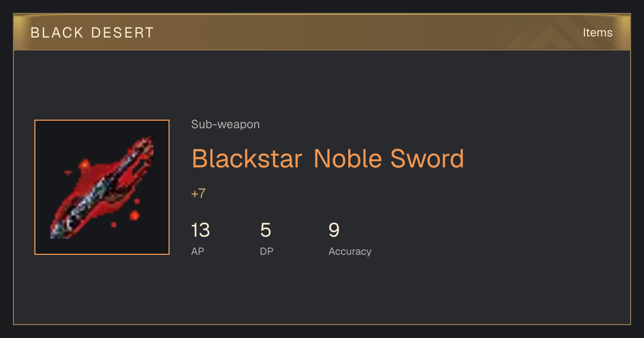Click the AP value 13

coord(200,230)
